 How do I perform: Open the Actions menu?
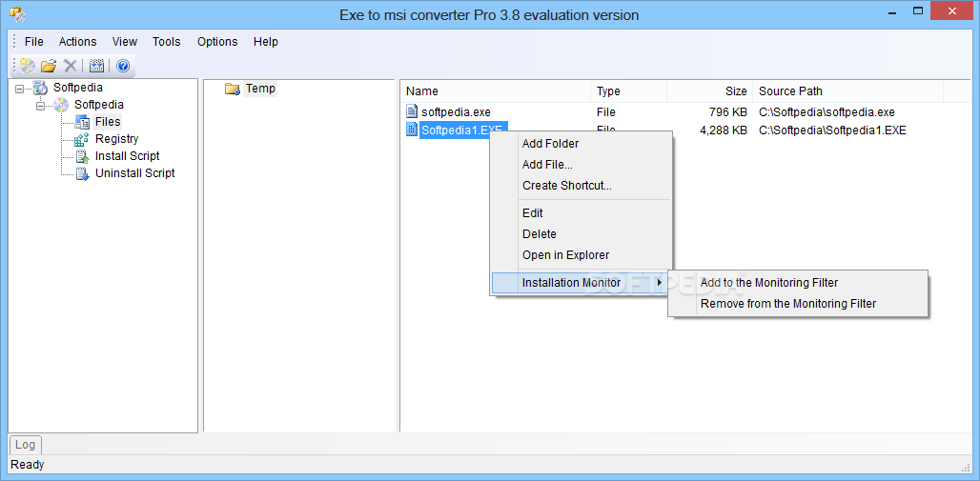77,42
